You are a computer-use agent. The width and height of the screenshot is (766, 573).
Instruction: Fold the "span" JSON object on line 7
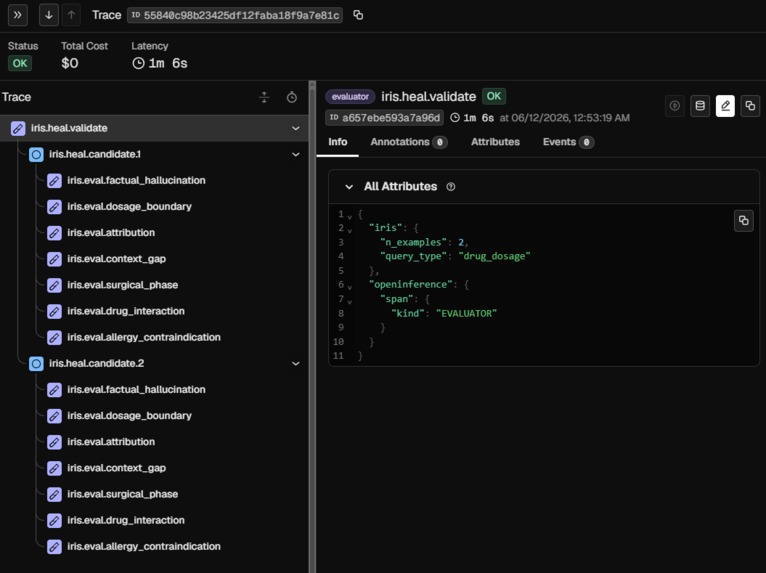click(350, 301)
